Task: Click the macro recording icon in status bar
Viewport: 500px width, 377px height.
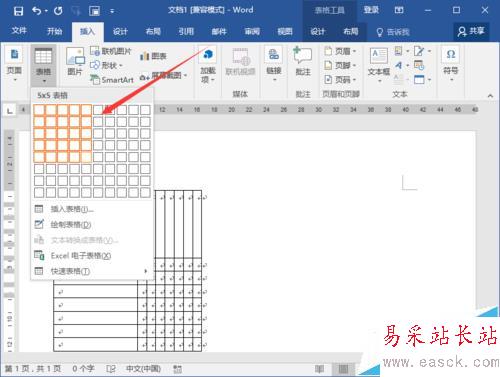Action: coord(178,369)
